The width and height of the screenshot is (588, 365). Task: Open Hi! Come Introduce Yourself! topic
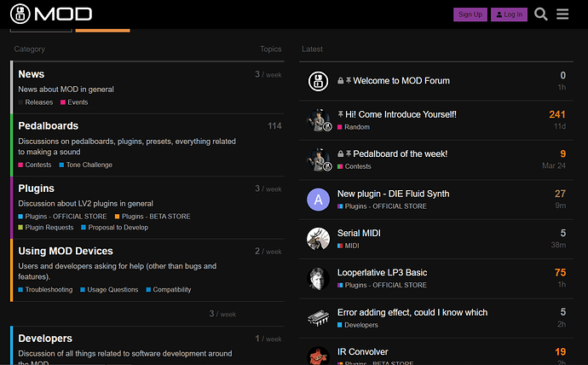(401, 114)
